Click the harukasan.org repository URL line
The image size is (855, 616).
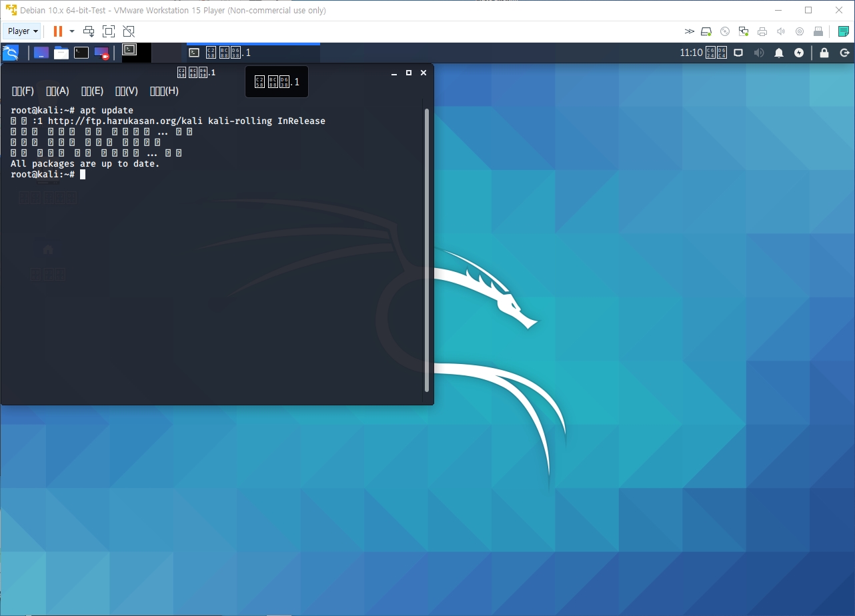168,121
